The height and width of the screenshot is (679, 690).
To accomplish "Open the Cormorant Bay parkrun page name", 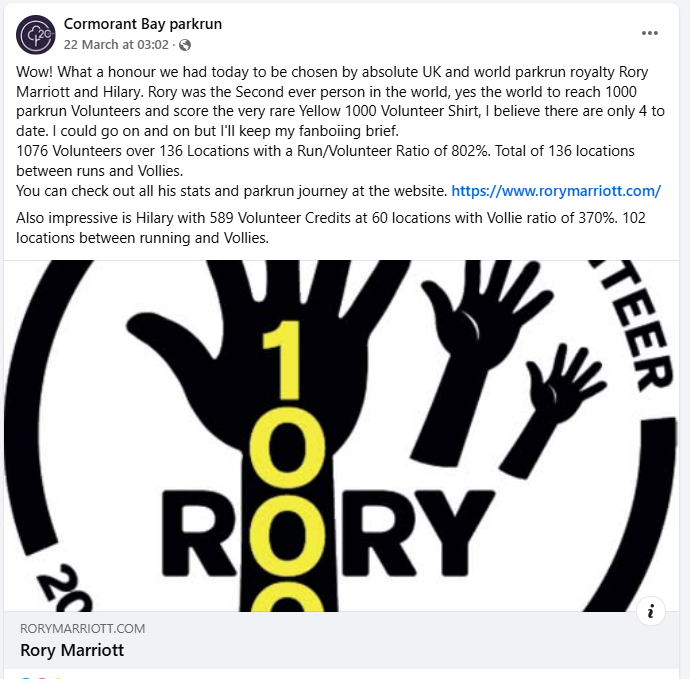I will 143,24.
